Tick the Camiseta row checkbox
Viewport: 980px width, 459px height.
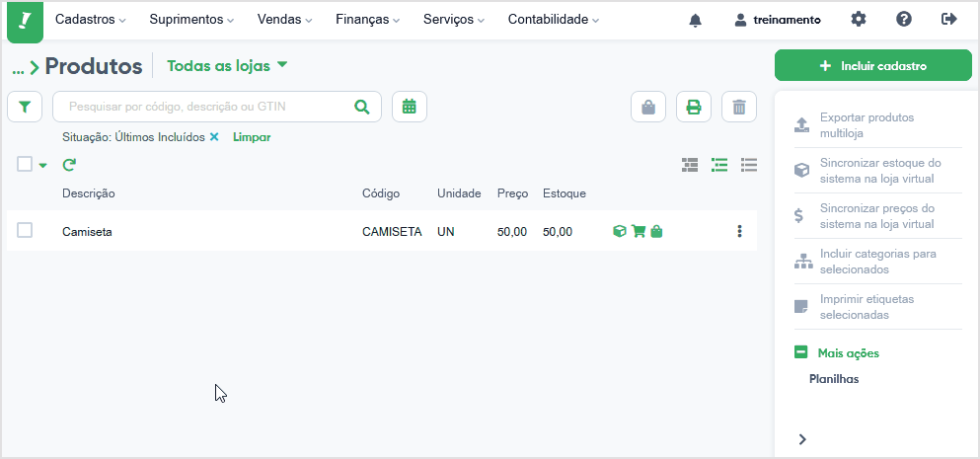pyautogui.click(x=25, y=230)
